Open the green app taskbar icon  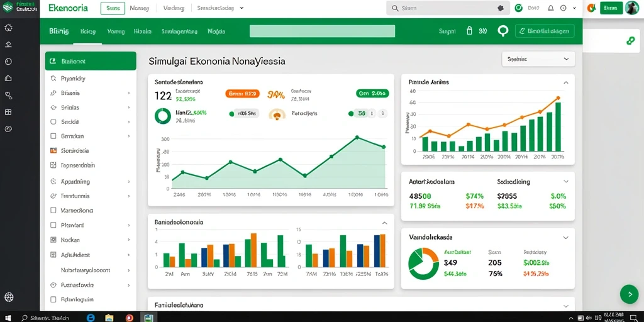point(148,318)
